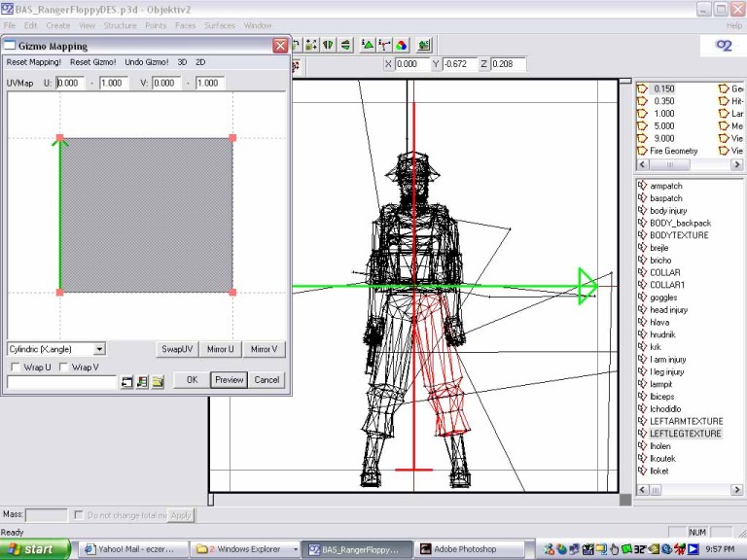
Task: Click Reset Mapping! in Gizmo Mapping
Action: [x=34, y=62]
